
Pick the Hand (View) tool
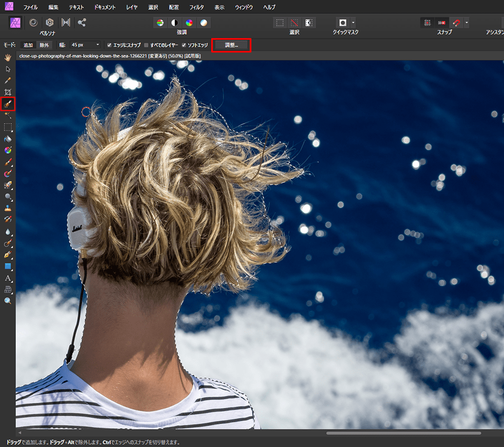[x=8, y=57]
